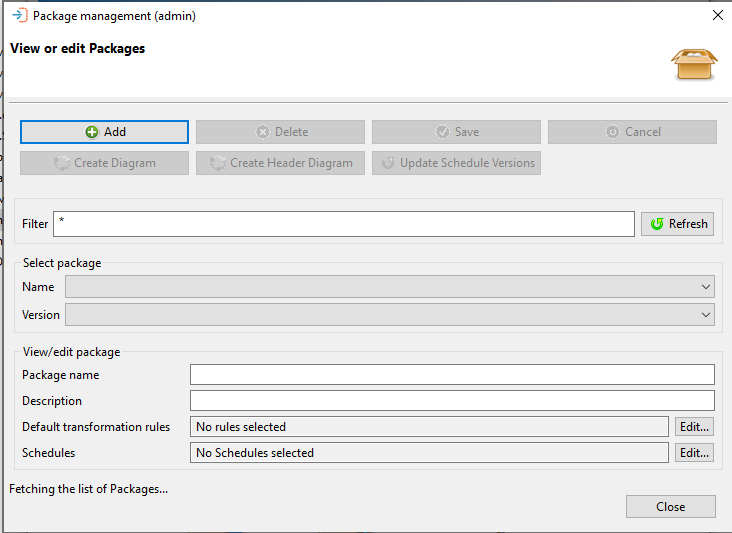Click the window X close icon

[x=718, y=15]
